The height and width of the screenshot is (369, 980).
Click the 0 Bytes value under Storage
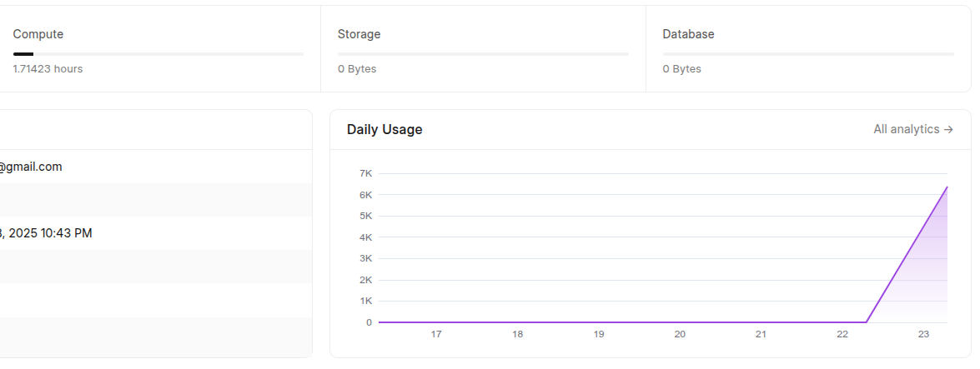pos(357,68)
